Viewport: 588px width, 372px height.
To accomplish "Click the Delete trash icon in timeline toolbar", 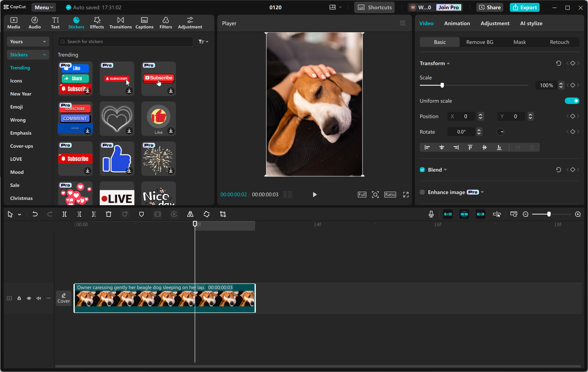I will click(108, 214).
